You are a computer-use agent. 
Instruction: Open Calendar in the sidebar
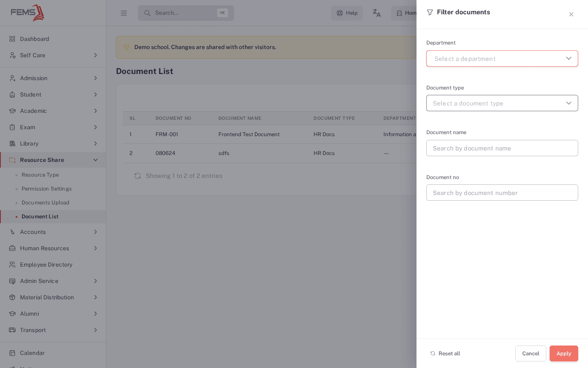(53, 353)
